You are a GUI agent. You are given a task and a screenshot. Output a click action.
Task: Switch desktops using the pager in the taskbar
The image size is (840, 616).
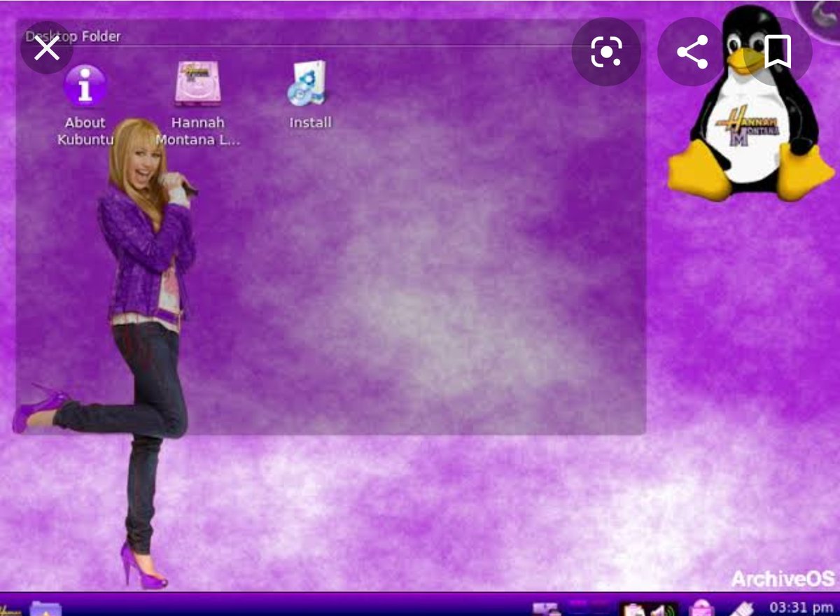point(588,607)
